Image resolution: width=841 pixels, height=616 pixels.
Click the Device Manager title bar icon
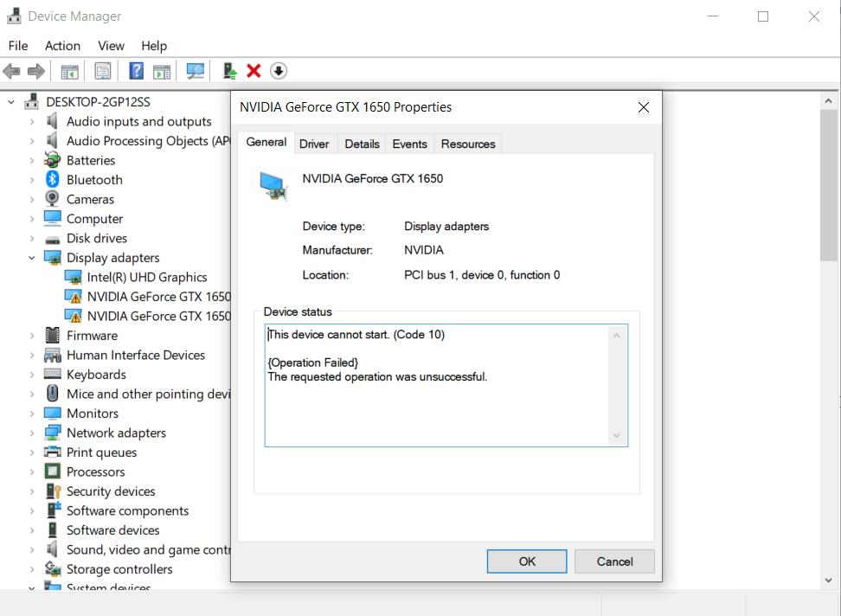click(x=14, y=16)
